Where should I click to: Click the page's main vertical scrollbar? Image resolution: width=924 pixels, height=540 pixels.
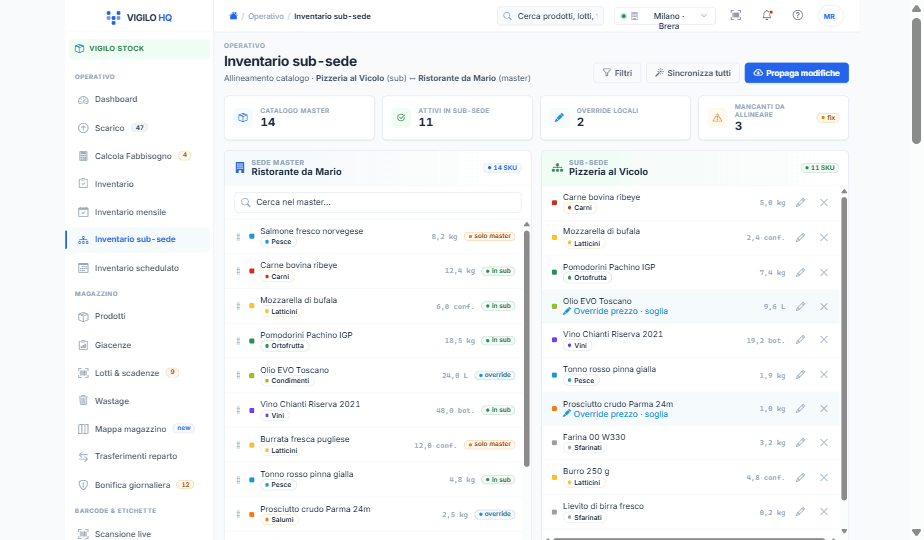click(916, 80)
